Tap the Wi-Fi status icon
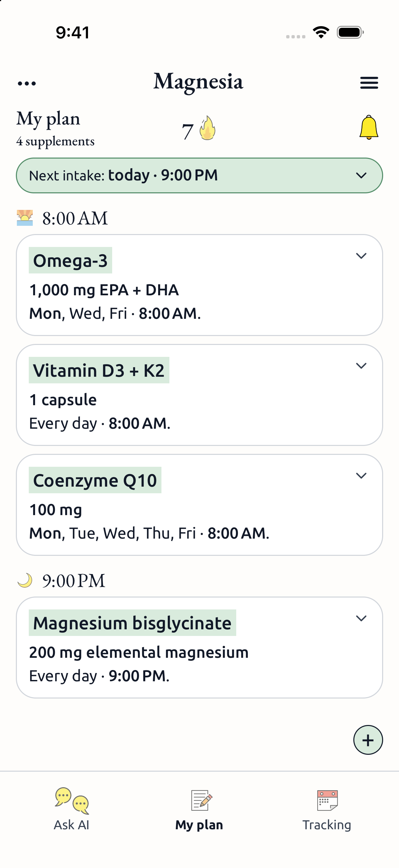The image size is (399, 868). click(x=321, y=32)
